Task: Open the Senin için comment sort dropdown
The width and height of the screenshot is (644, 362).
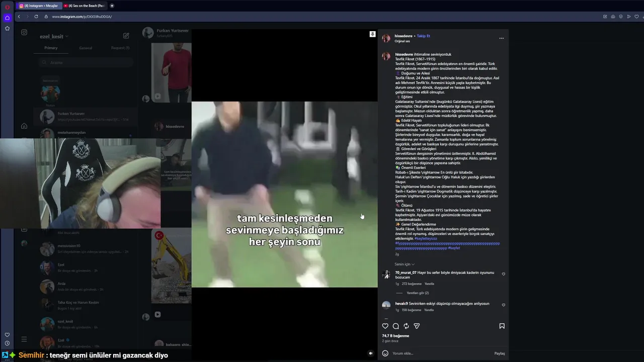Action: pyautogui.click(x=405, y=264)
